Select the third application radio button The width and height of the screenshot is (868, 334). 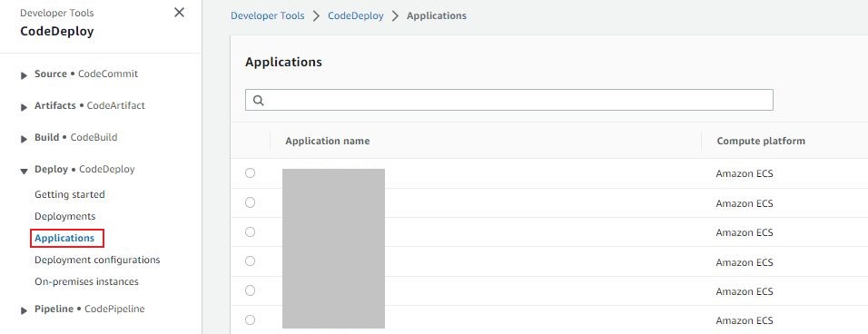coord(251,231)
